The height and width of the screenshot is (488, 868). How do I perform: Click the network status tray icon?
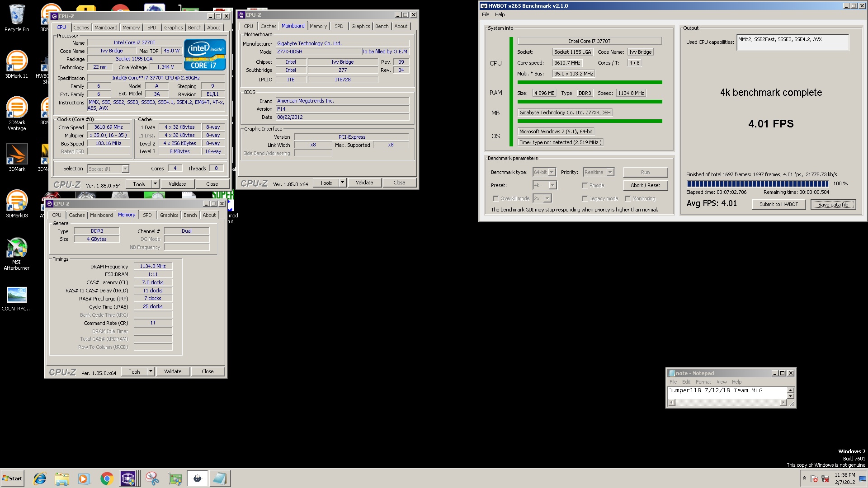point(825,479)
